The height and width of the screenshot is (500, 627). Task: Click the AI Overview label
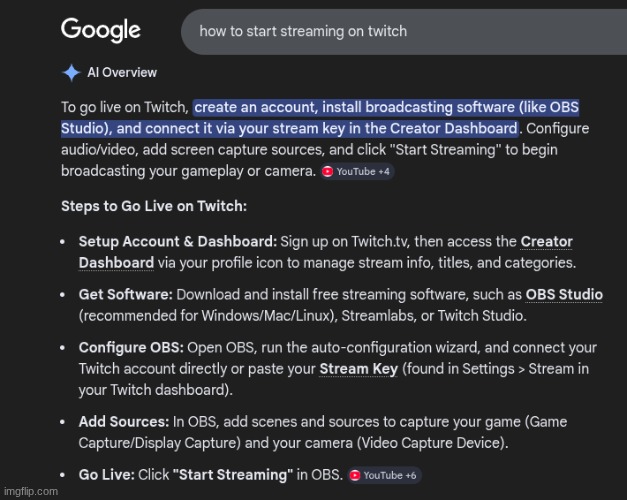click(x=121, y=73)
